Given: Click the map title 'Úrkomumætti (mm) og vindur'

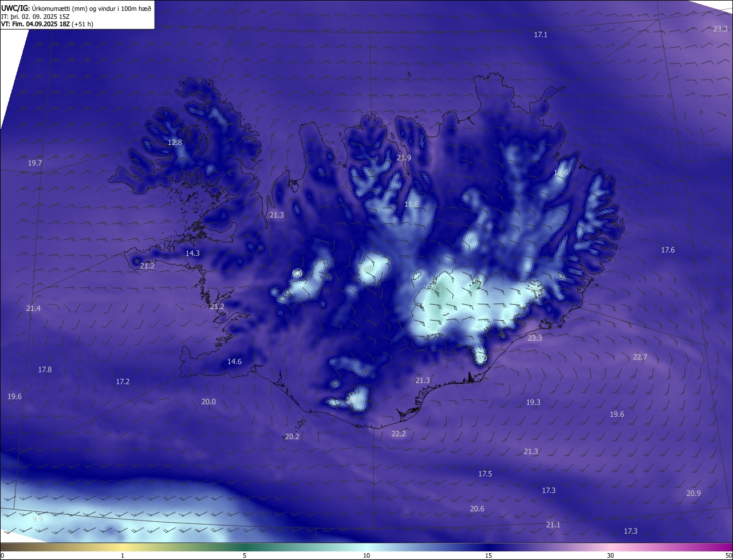Looking at the screenshot, I should click(x=75, y=8).
